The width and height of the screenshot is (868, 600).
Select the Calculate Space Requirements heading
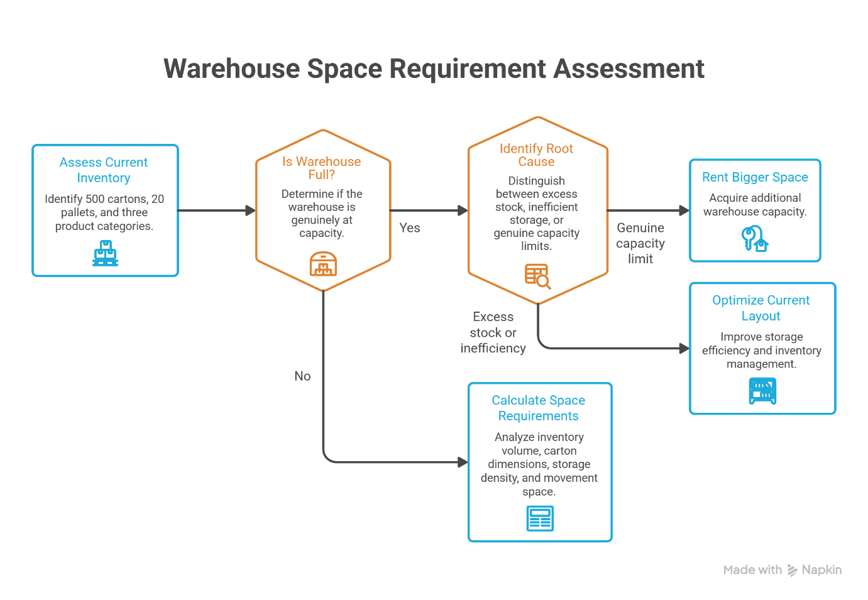[x=539, y=408]
